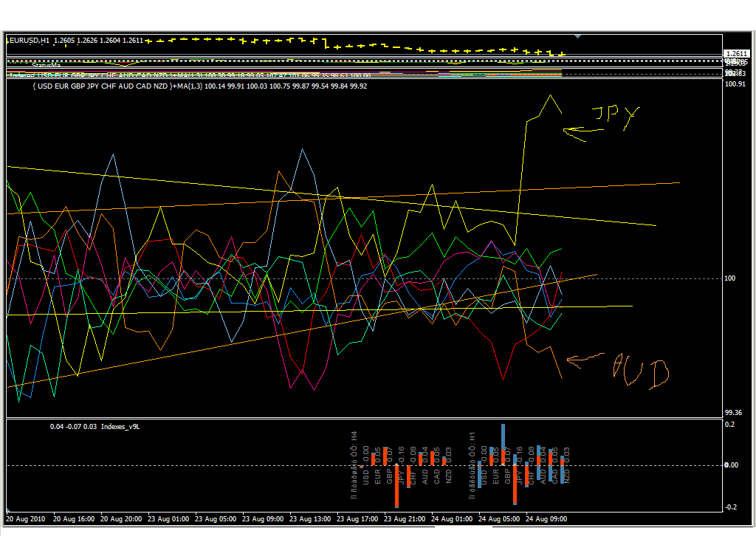Screen dimensions: 756x545
Task: Click the yellow JPY line peak
Action: coord(551,96)
